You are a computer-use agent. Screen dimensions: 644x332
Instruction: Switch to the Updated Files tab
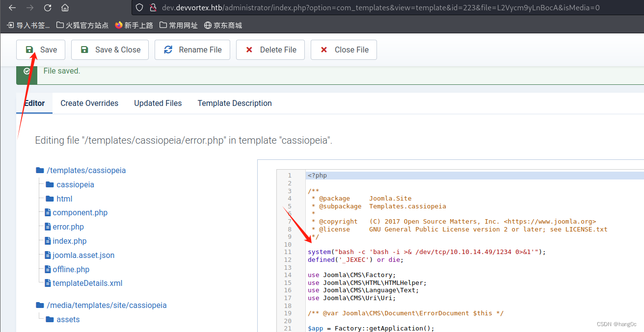[x=158, y=103]
